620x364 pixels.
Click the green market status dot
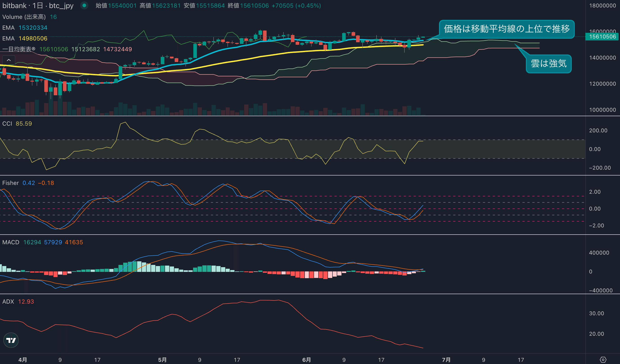(x=84, y=5)
